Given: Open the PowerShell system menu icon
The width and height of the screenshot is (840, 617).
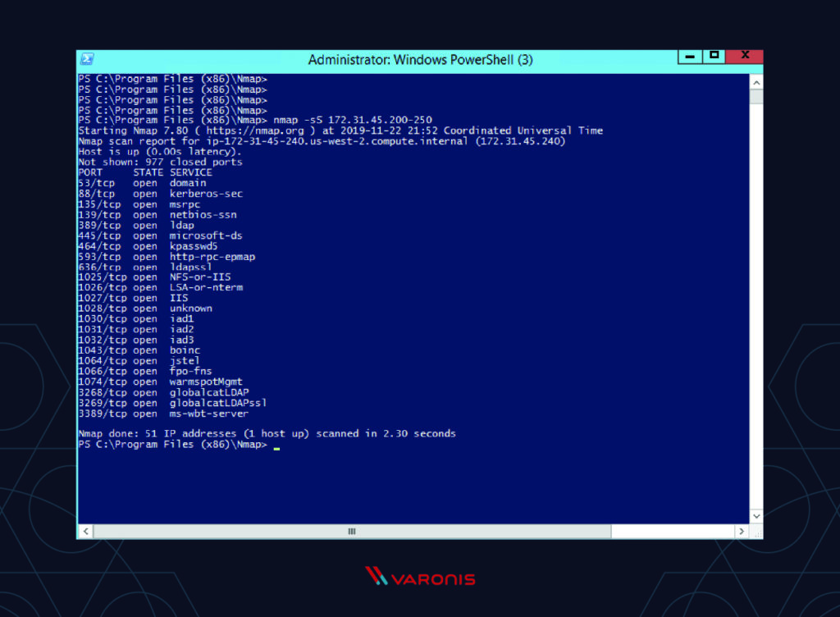Looking at the screenshot, I should point(87,58).
